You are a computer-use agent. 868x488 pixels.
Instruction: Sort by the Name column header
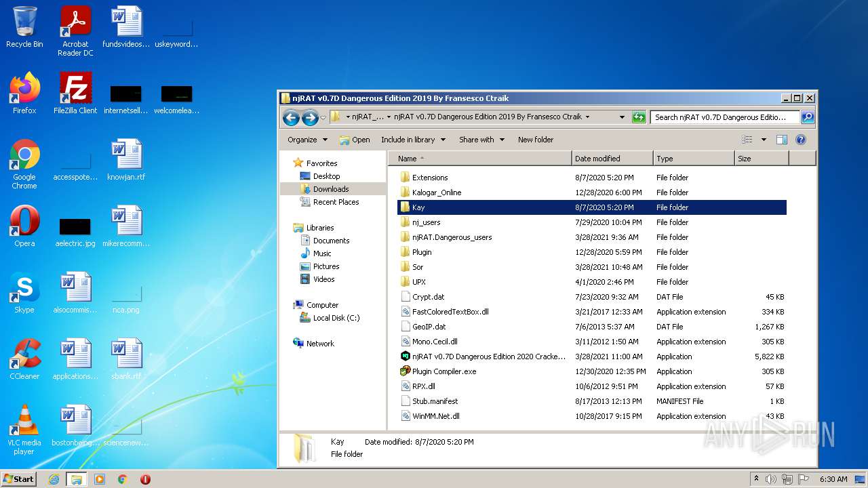click(479, 159)
